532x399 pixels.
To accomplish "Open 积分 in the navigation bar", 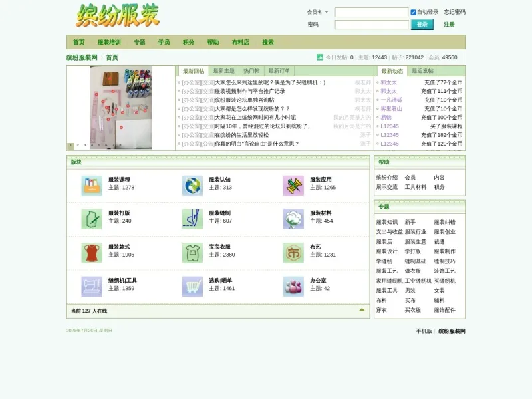I will [x=188, y=42].
